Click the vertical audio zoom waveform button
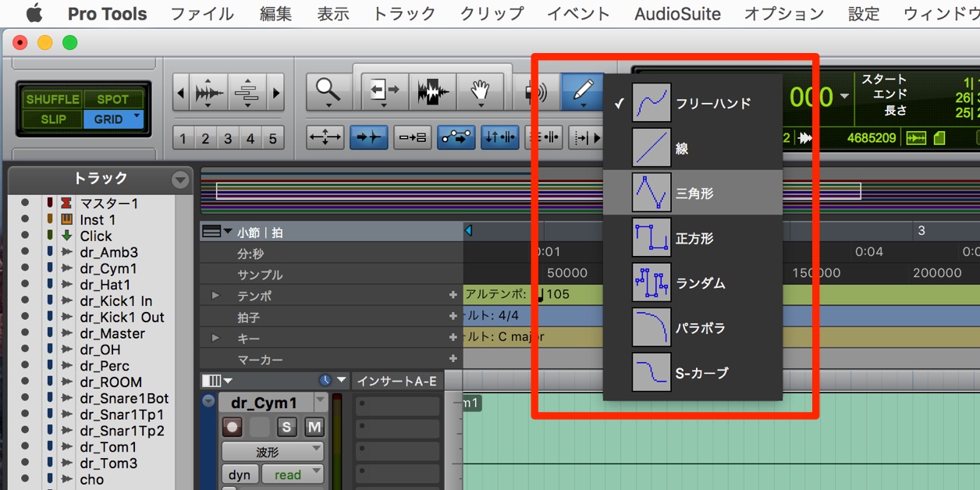Screen dimensions: 980x490 coord(208,93)
